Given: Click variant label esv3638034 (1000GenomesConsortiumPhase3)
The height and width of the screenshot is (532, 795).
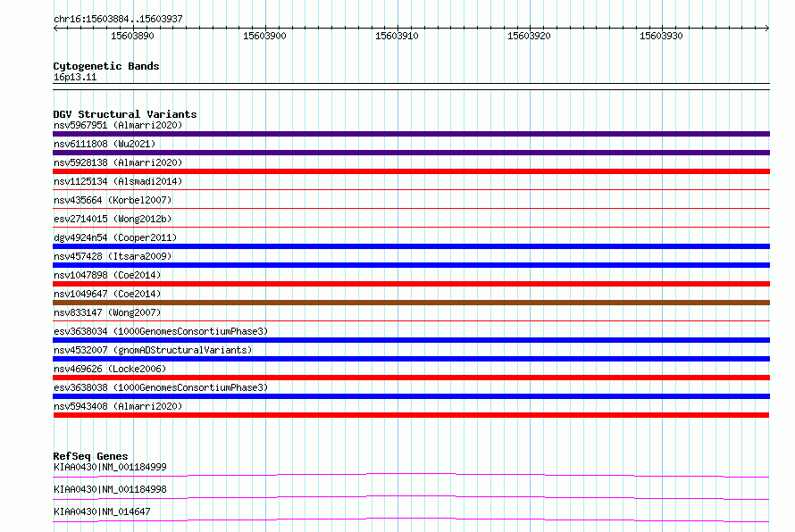Looking at the screenshot, I should click(x=161, y=331).
